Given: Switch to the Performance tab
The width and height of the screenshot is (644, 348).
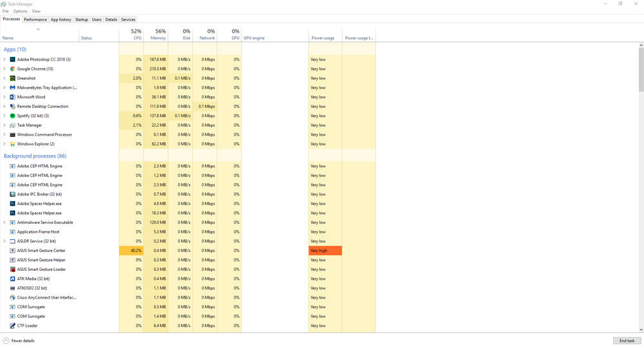Looking at the screenshot, I should coord(35,20).
